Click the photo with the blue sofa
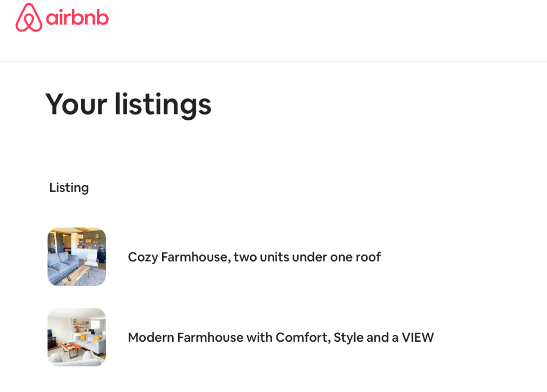 (76, 257)
